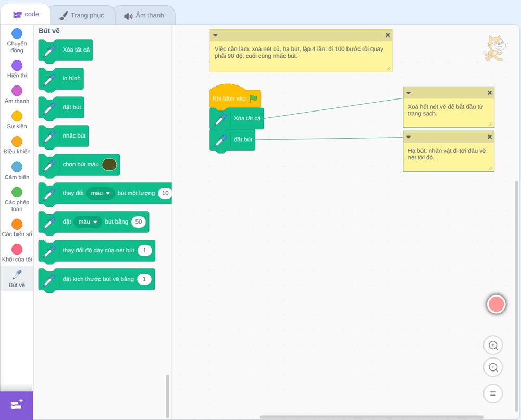
Task: Click the value 10 in 'thay đổi màu' block
Action: pos(165,193)
